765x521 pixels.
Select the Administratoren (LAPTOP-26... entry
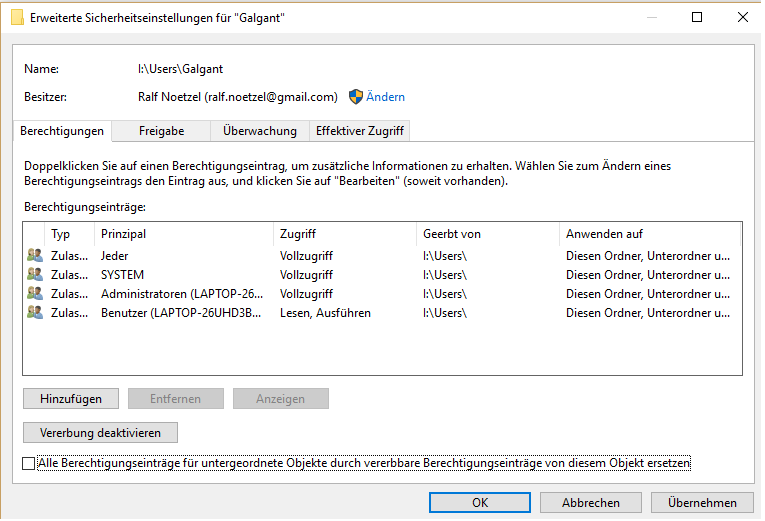182,294
